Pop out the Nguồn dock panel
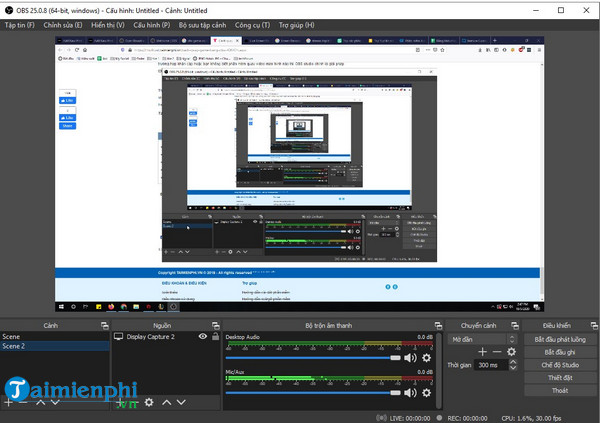Viewport: 600px width, 423px height. 216,326
